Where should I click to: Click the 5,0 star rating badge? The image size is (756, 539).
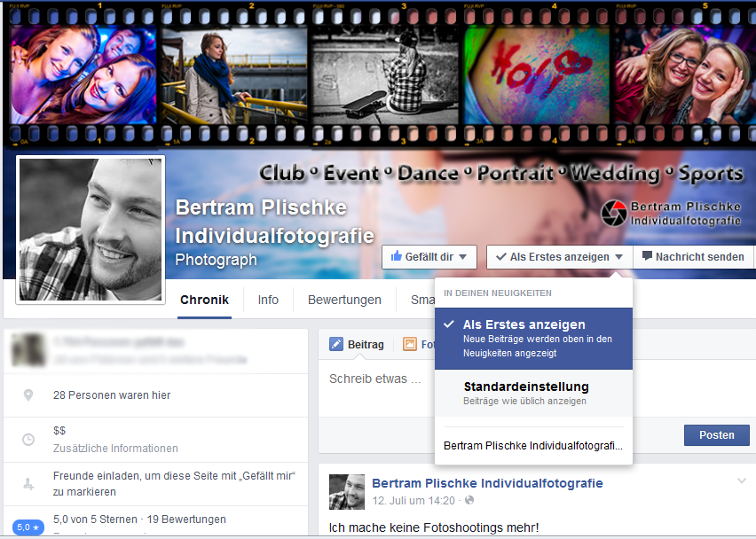pos(28,527)
